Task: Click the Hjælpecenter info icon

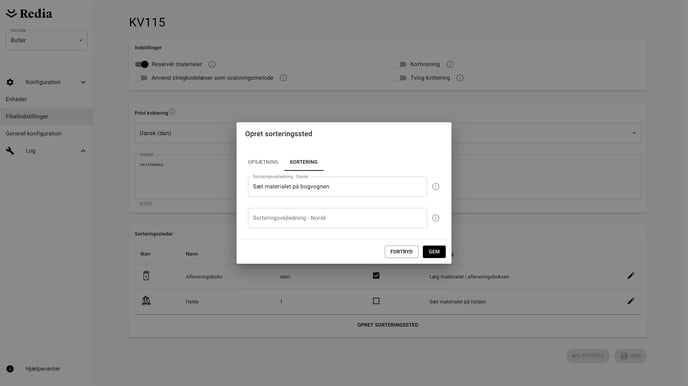Action: (x=10, y=369)
